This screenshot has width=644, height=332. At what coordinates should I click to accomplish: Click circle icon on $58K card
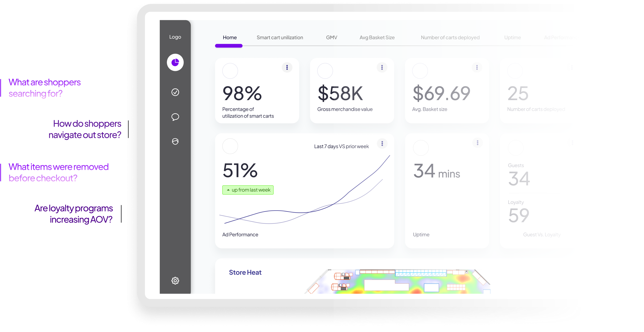pos(325,71)
